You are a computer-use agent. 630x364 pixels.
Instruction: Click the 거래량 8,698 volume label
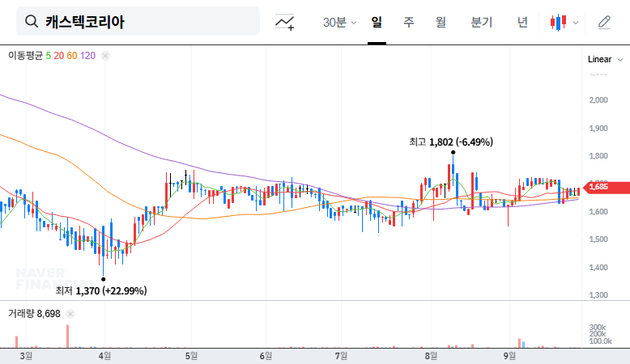point(34,314)
